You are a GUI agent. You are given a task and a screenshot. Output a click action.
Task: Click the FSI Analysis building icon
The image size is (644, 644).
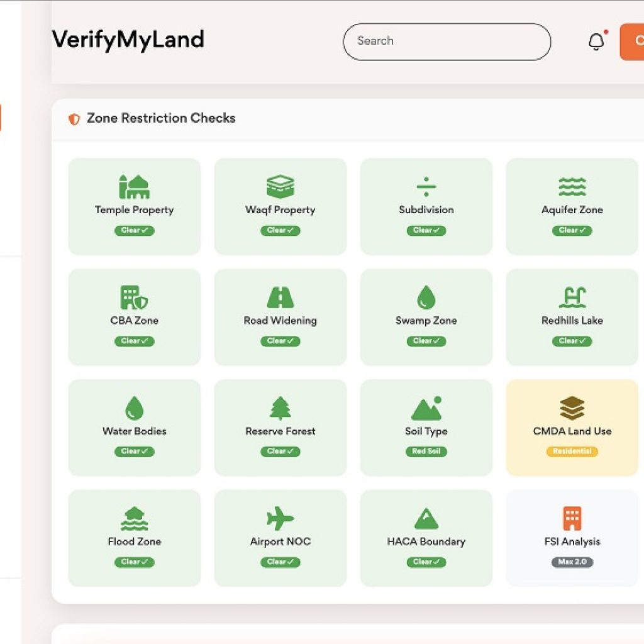click(x=572, y=519)
